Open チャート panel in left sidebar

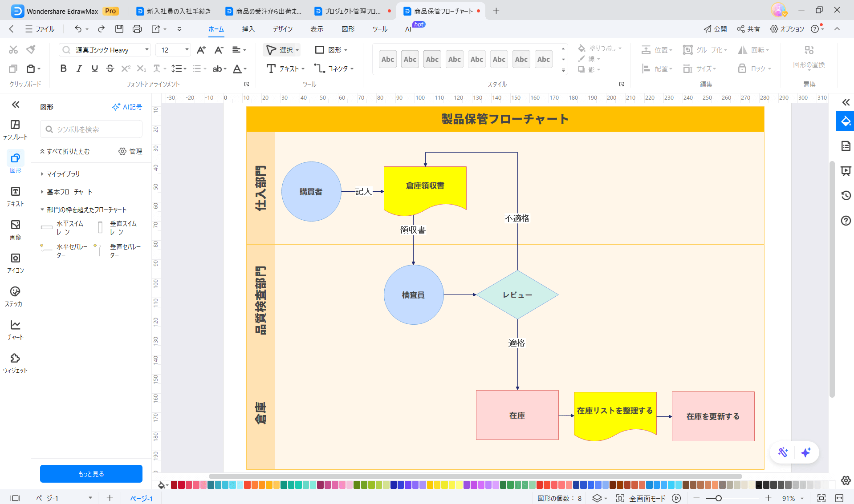click(x=15, y=330)
